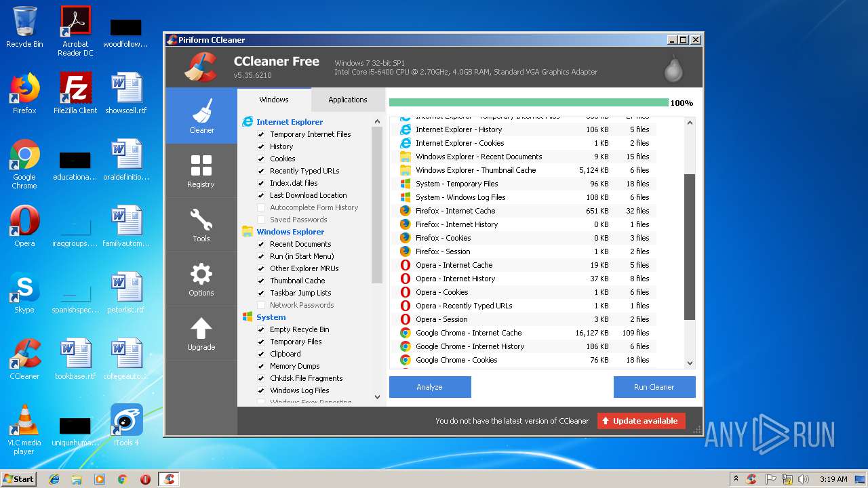Click the taskbar clock showing 3:19 AM
This screenshot has height=488, width=868.
pos(833,479)
